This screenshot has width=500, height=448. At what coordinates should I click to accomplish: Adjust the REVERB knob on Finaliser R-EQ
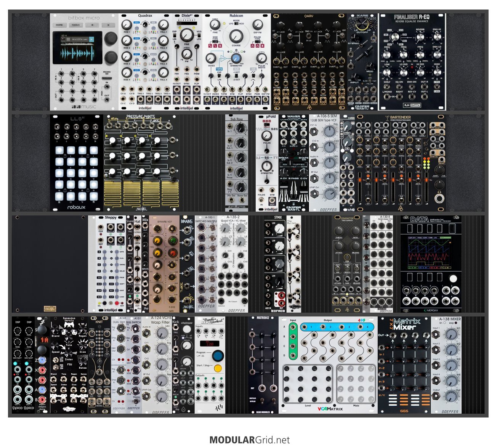(x=420, y=37)
